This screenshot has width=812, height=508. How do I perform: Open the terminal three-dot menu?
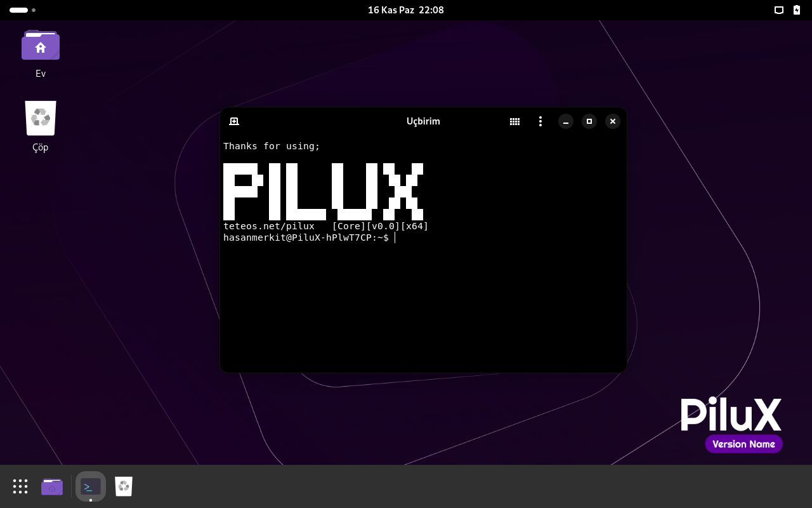tap(540, 121)
